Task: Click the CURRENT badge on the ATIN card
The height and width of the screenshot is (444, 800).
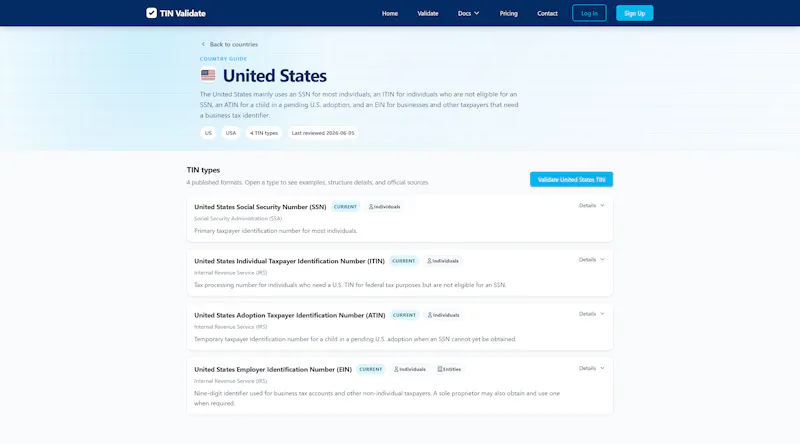Action: coord(404,315)
